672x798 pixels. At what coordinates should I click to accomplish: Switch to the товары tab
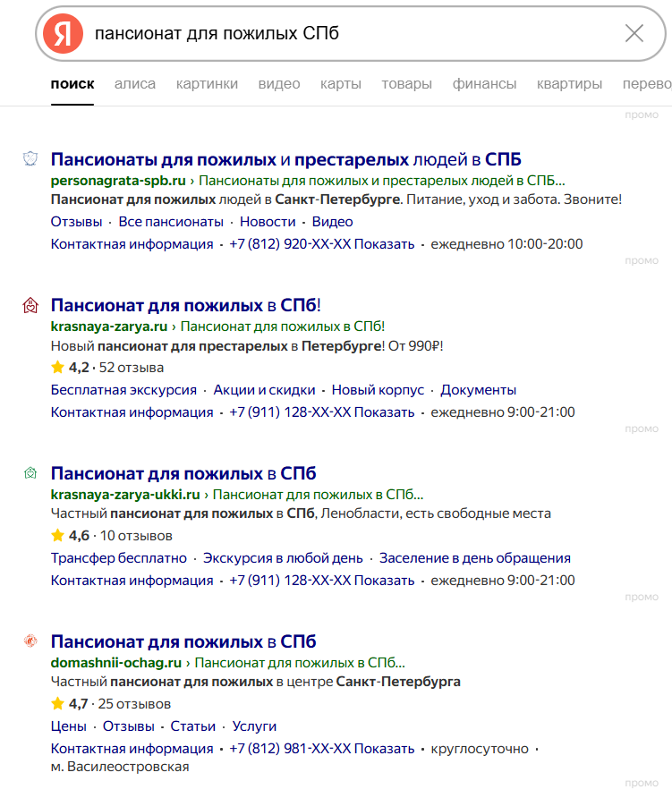point(407,84)
